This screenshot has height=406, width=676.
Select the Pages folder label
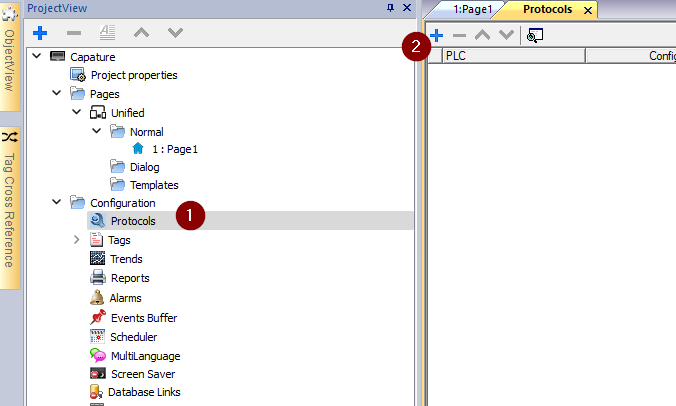click(x=104, y=94)
